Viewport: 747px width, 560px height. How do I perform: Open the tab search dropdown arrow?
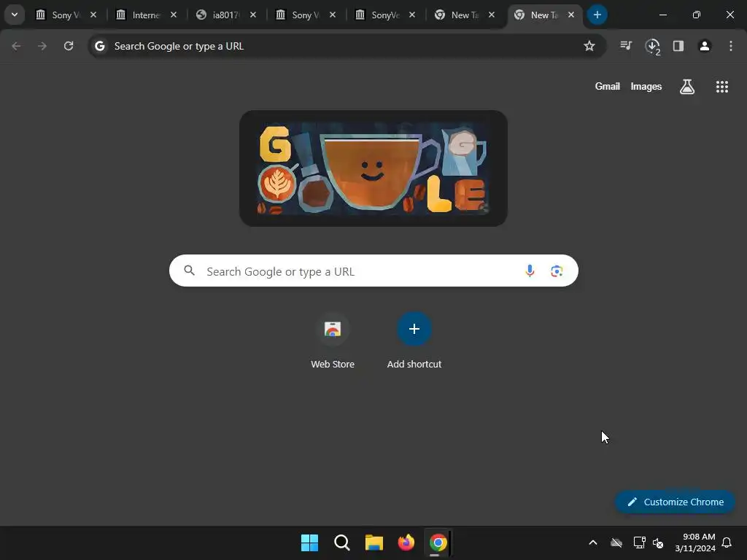pyautogui.click(x=15, y=15)
